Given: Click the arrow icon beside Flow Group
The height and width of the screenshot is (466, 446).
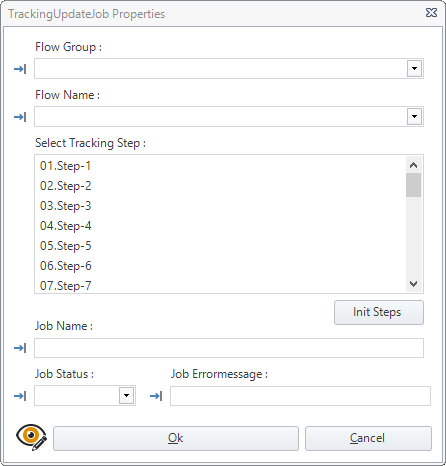Looking at the screenshot, I should pyautogui.click(x=20, y=69).
